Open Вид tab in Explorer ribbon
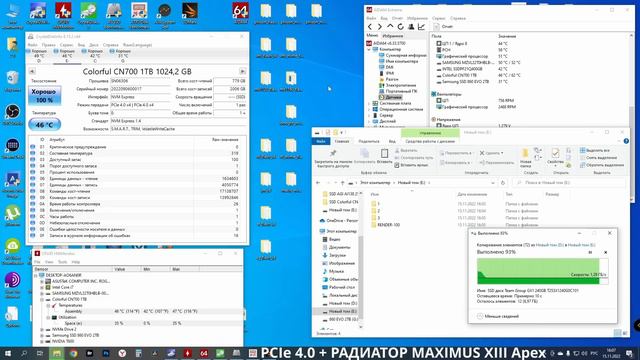 coord(392,141)
